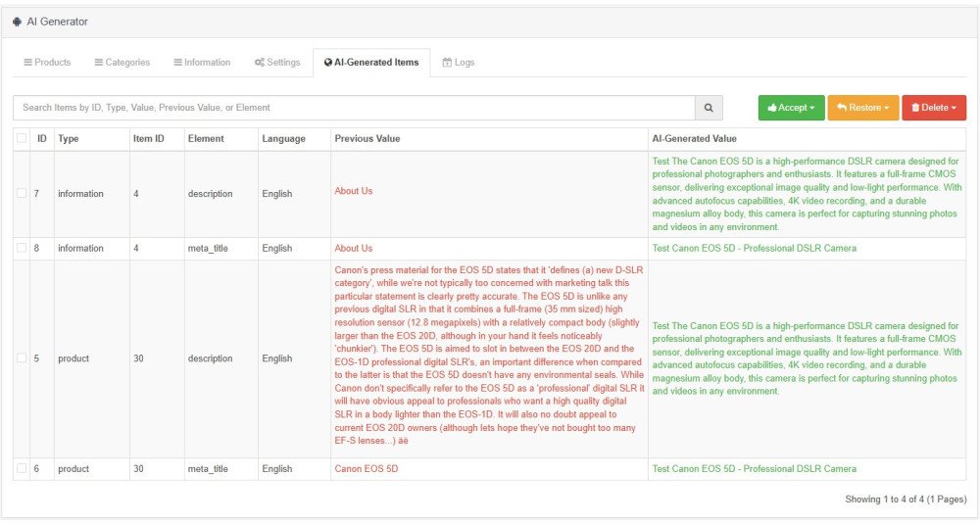Click the 'AI Generator' panel title
This screenshot has height=524, width=980.
[x=58, y=22]
